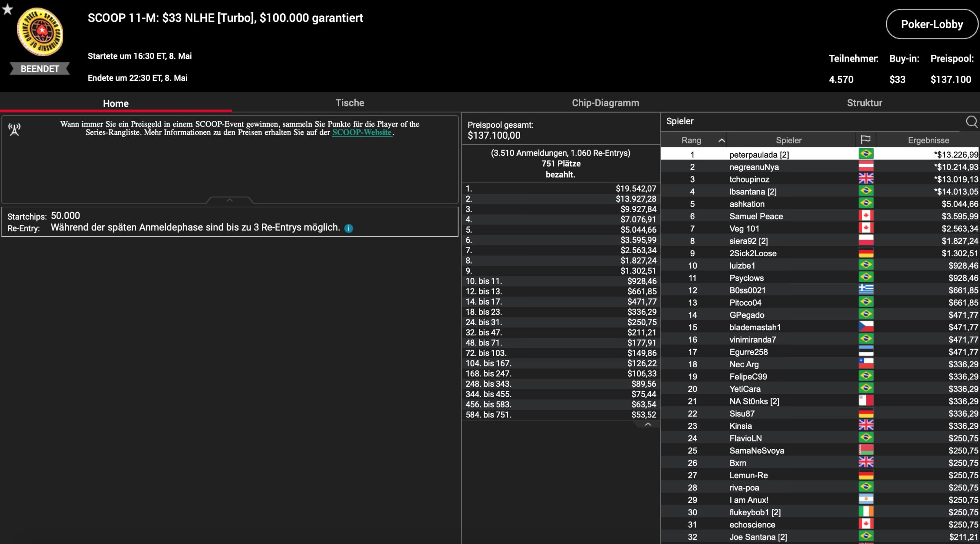Switch to the Tische tab
The height and width of the screenshot is (544, 980).
pos(350,103)
